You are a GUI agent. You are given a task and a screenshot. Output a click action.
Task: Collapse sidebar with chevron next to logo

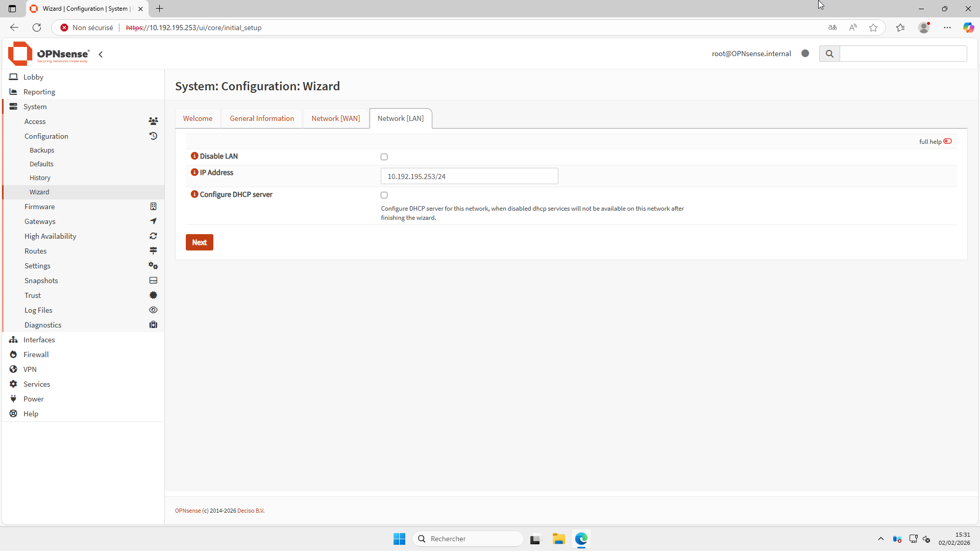[x=101, y=55]
